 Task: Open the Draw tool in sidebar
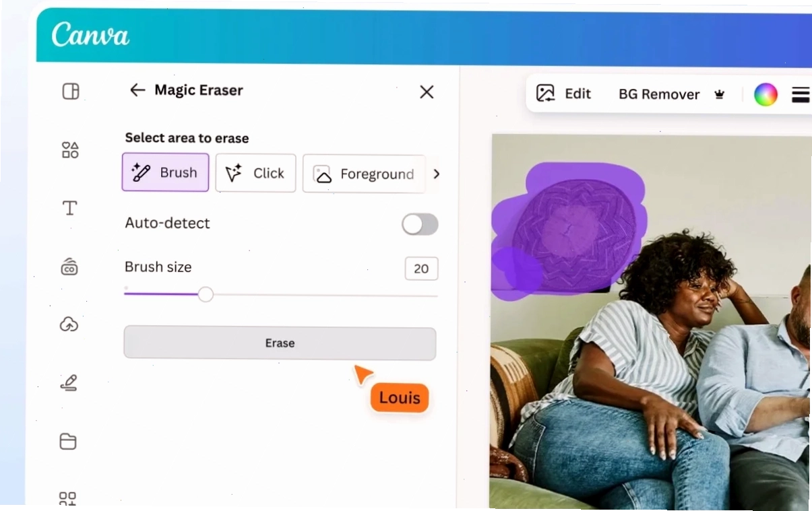[69, 383]
